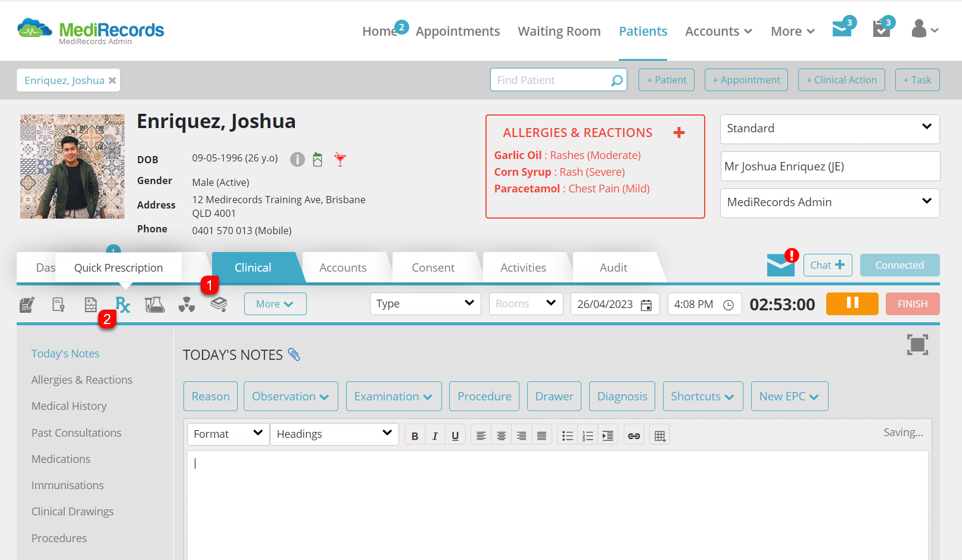Open Chat + button

coord(827,265)
